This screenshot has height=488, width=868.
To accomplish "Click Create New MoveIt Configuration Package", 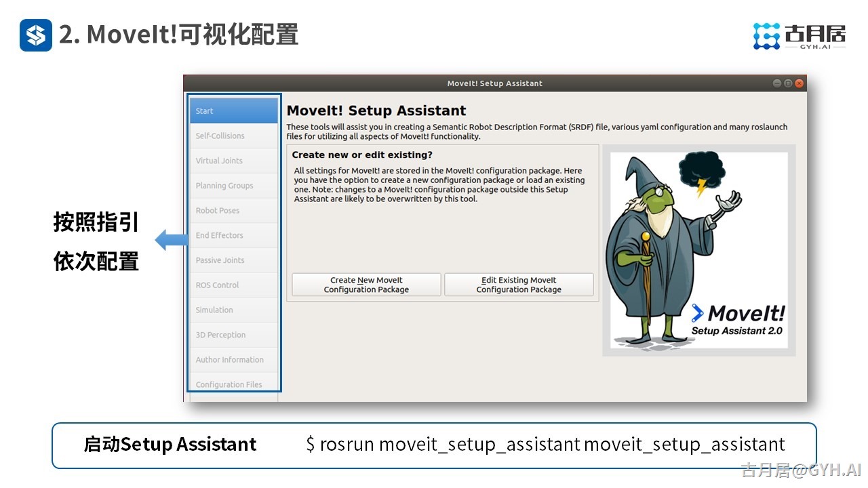I will pyautogui.click(x=366, y=285).
